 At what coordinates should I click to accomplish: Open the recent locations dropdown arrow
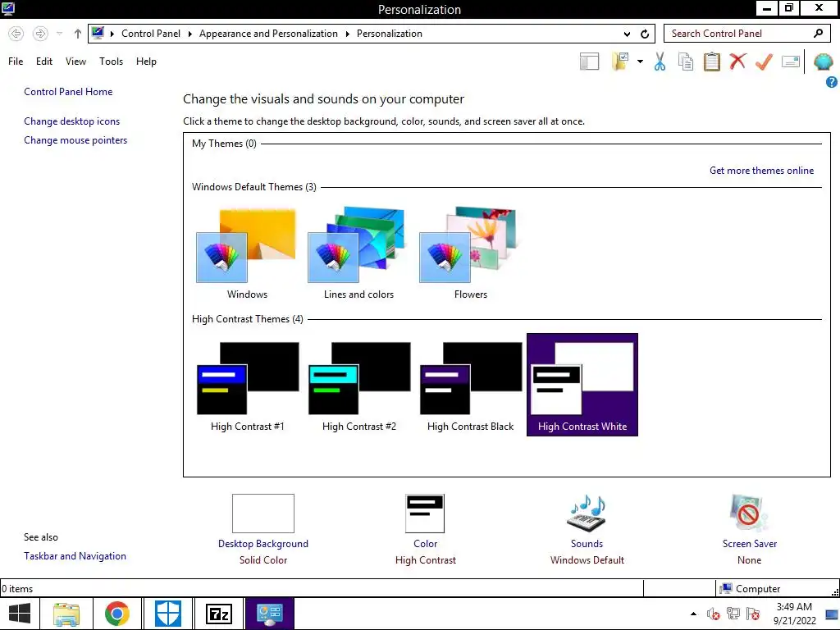click(x=59, y=33)
